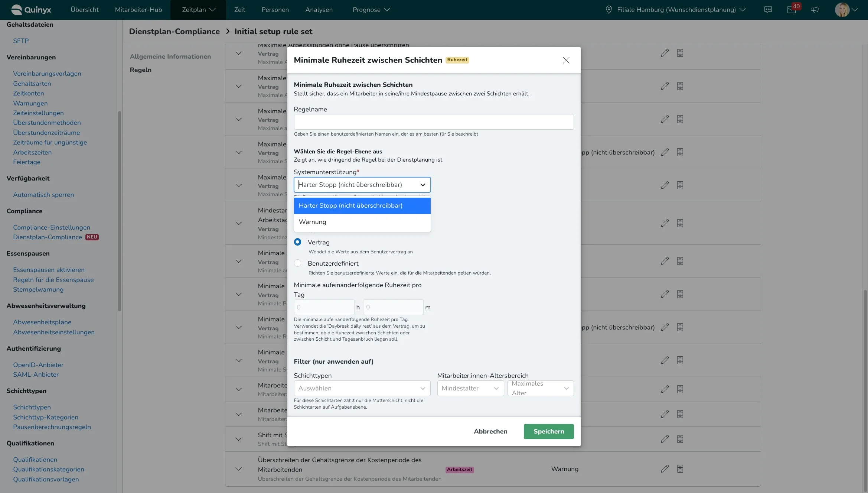
Task: Close the Minimale Ruhezeit dialog with X
Action: [x=566, y=60]
